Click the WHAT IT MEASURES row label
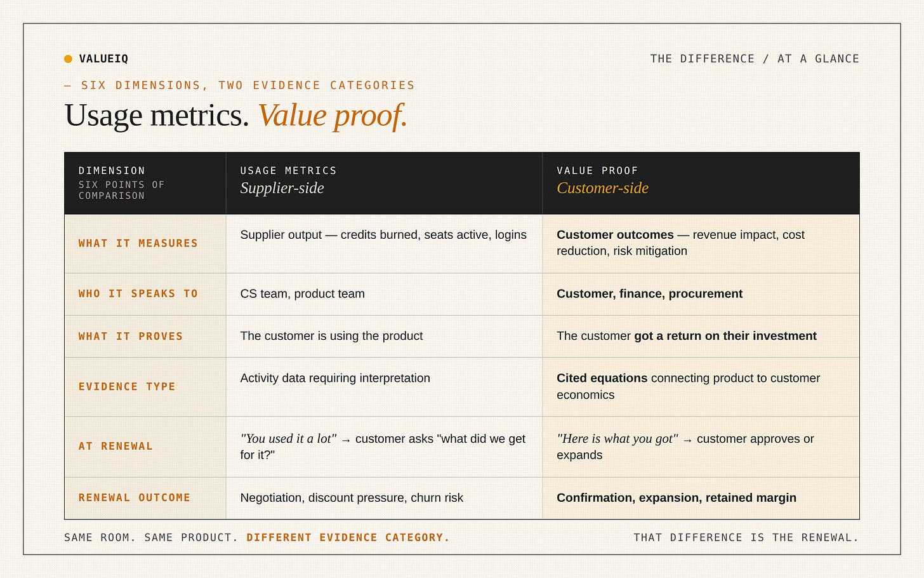The image size is (924, 578). click(138, 243)
